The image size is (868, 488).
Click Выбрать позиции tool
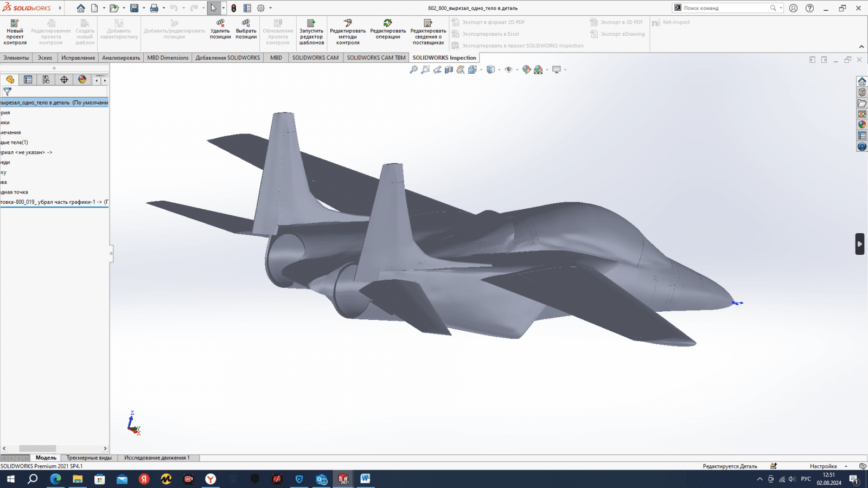[246, 30]
